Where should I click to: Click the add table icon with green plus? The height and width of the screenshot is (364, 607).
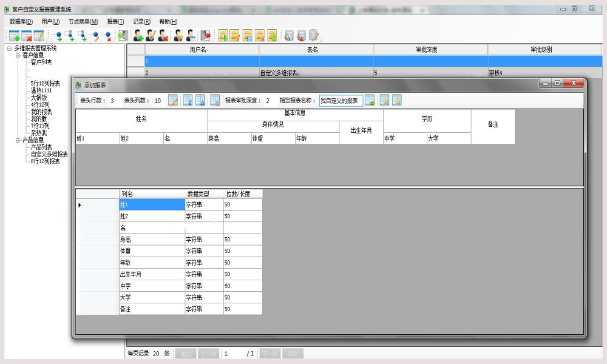tap(15, 36)
